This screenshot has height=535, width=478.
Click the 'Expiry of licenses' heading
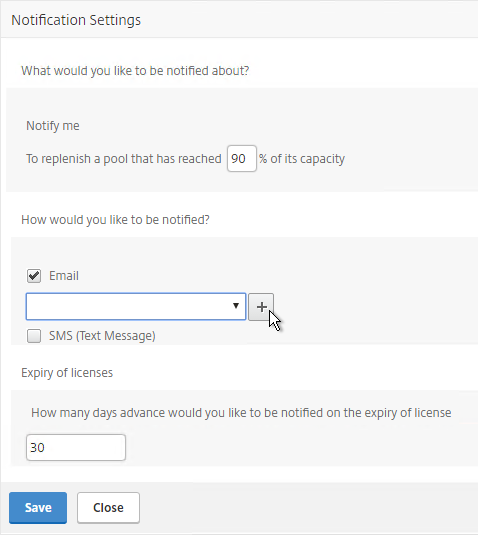67,373
